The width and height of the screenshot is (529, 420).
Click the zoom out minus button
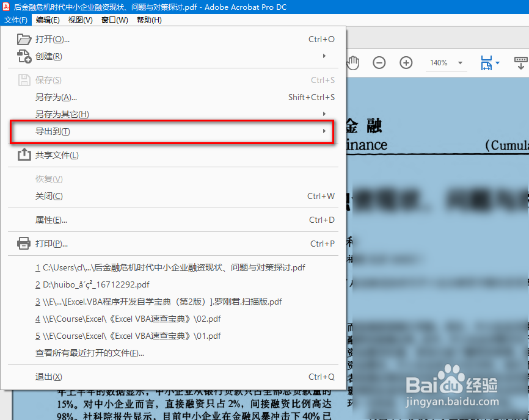(379, 63)
